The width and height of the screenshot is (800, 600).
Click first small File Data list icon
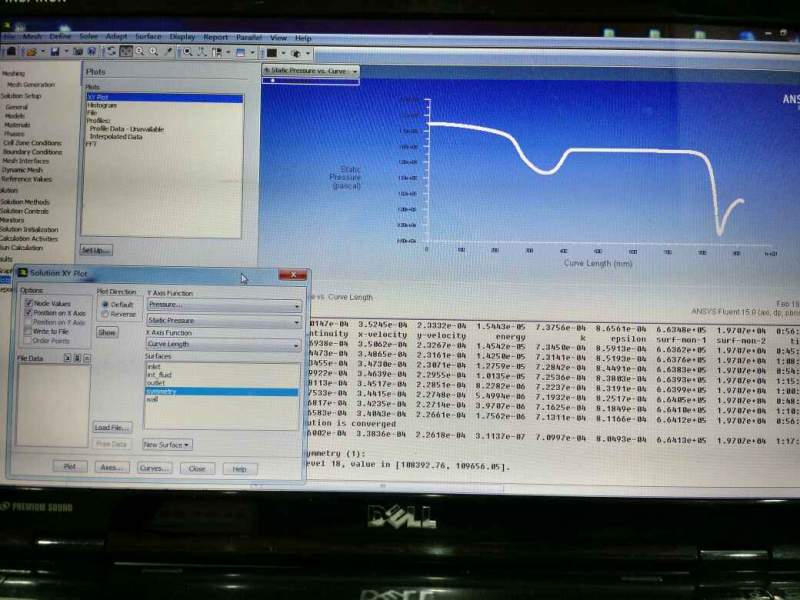[67, 358]
